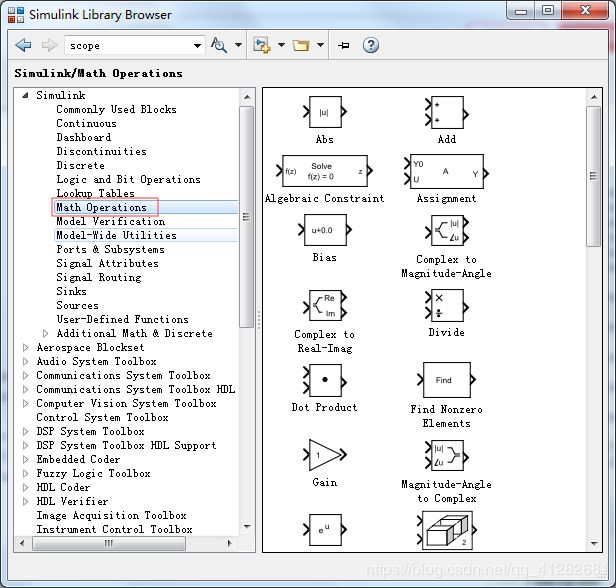Click the Simulink Library Browser title icon

point(16,15)
